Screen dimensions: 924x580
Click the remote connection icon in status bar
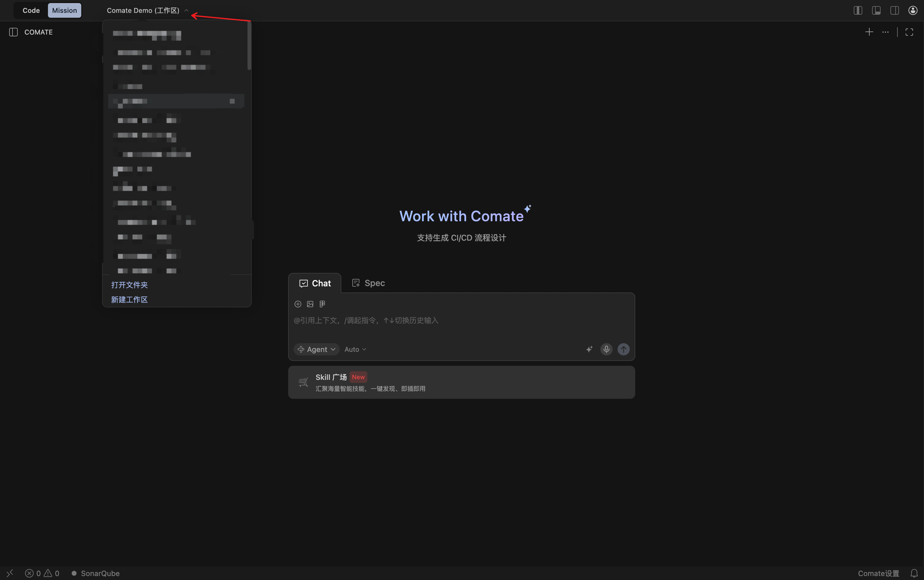[x=10, y=573]
